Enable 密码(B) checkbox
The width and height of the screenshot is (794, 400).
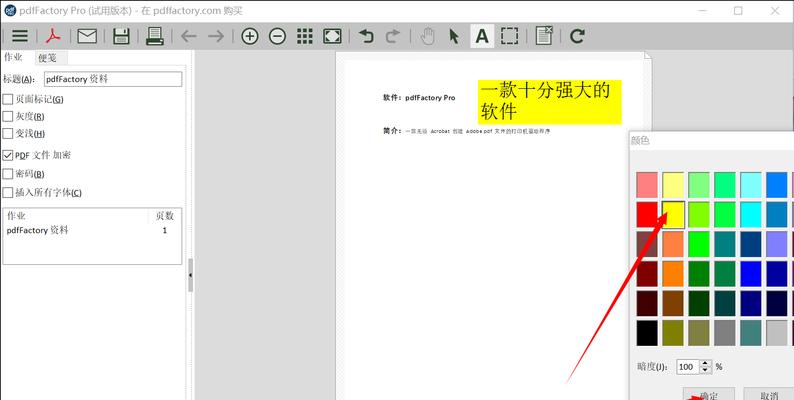[x=8, y=174]
